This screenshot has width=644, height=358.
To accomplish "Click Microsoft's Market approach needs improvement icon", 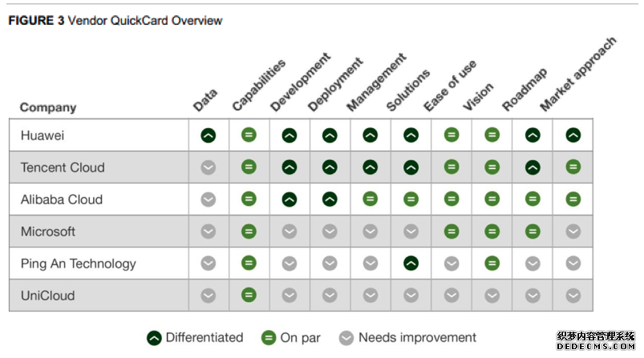I will (573, 231).
